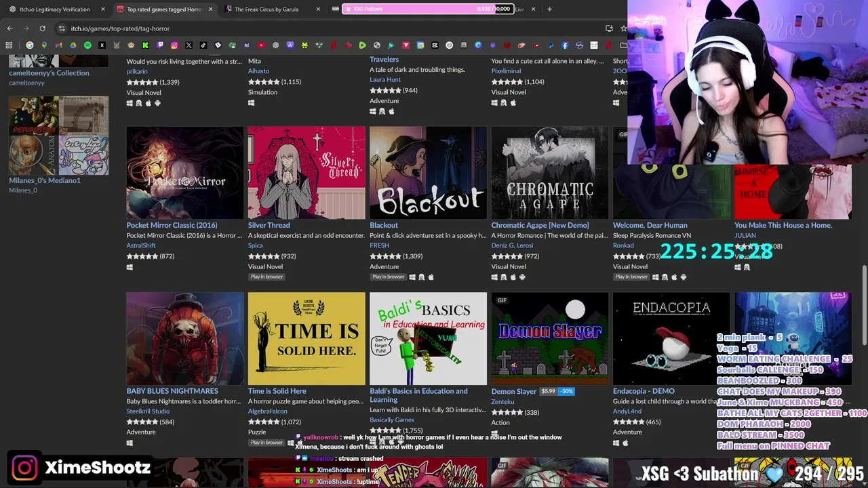Click the Windows platform icon under Pocket Mirror Classic
868x488 pixels.
130,267
